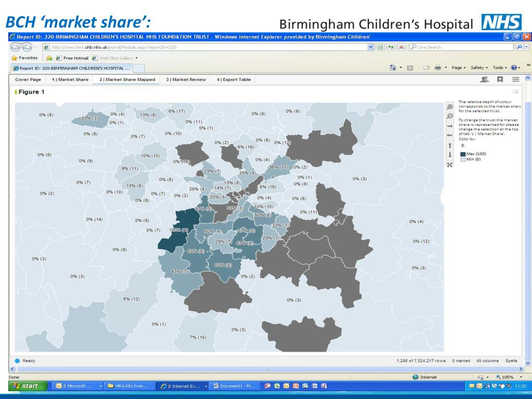
Task: Click the Read Mail envelope icon
Action: (426, 68)
